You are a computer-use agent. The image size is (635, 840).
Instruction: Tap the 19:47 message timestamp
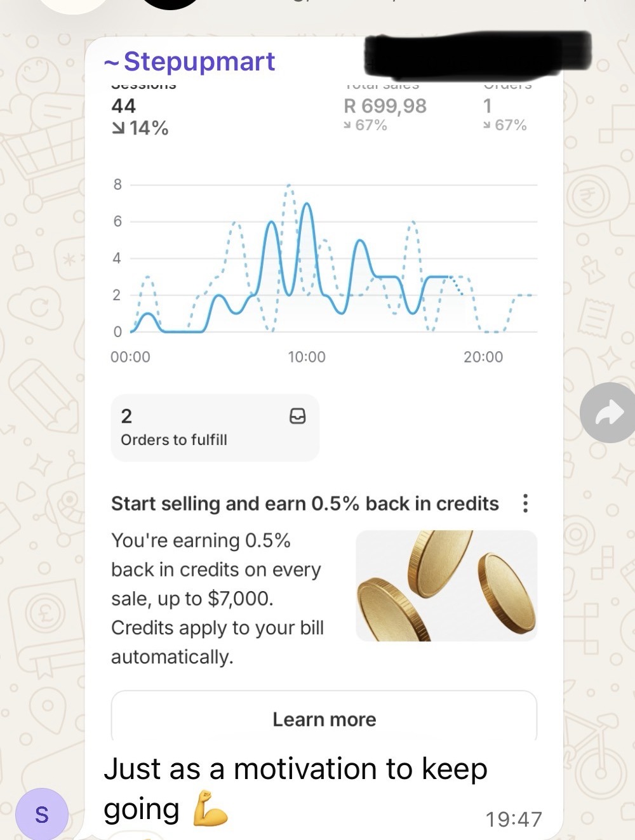(514, 819)
